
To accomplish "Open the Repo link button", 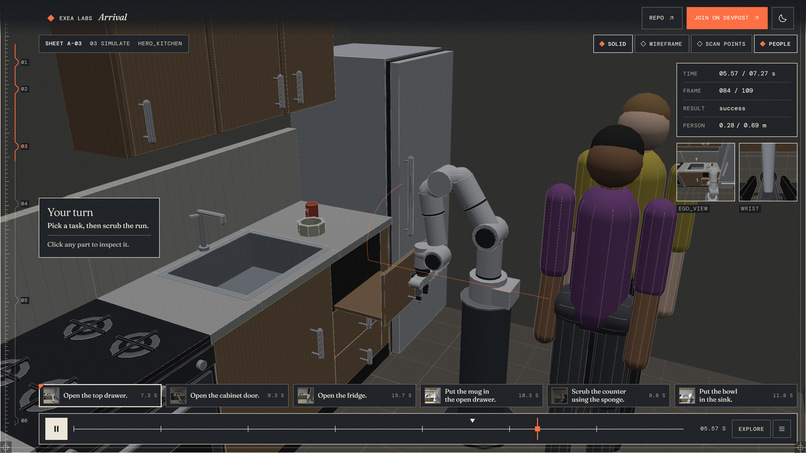I will (x=662, y=18).
